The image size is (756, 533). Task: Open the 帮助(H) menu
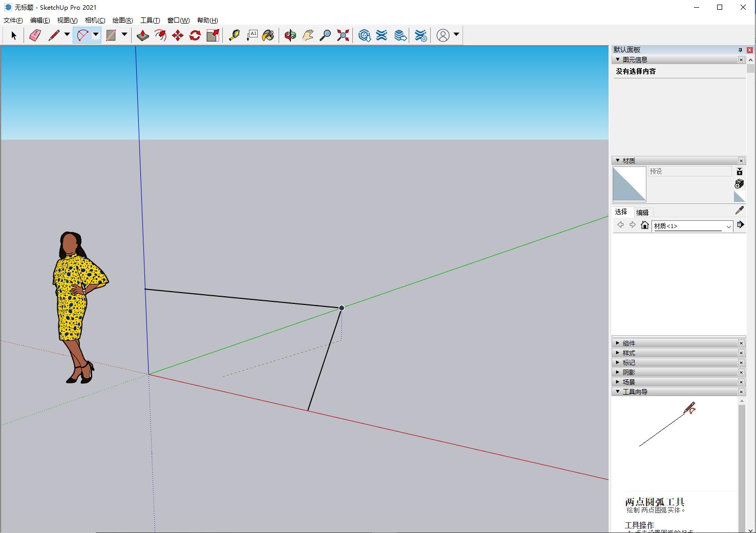(x=207, y=20)
